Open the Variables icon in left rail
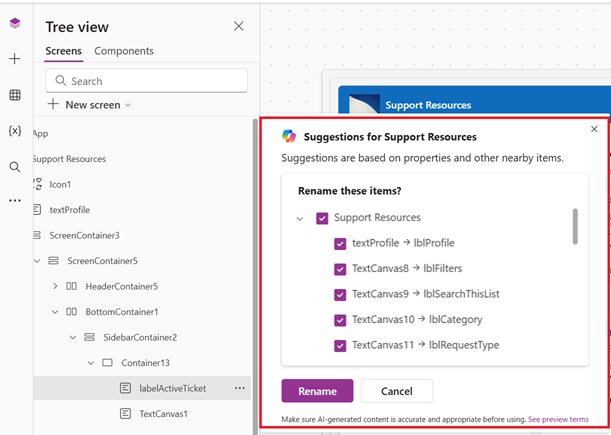 point(14,131)
